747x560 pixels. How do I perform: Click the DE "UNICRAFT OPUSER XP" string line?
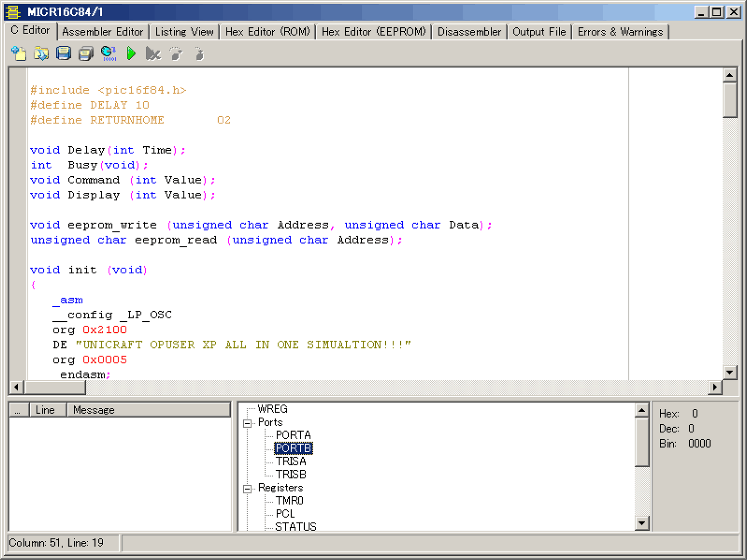[232, 345]
